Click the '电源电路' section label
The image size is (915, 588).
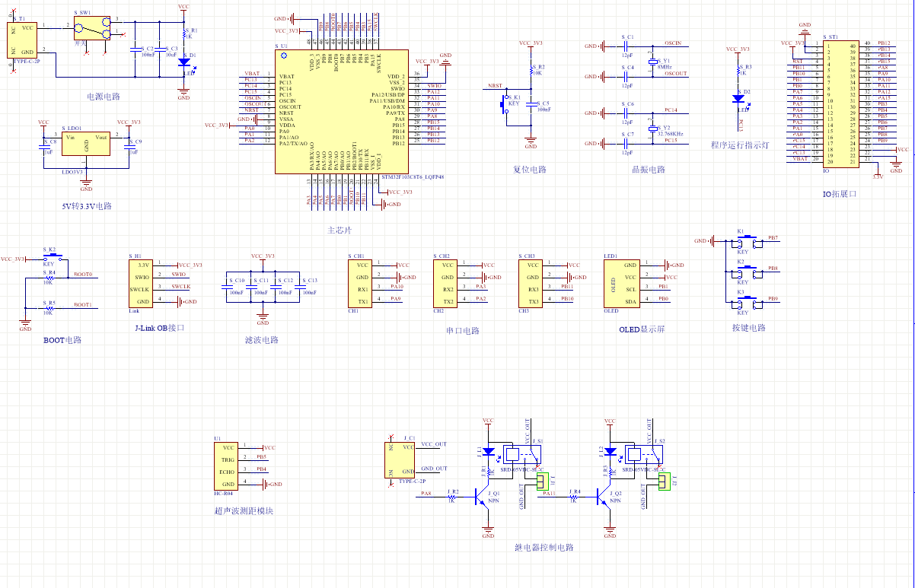[x=104, y=97]
